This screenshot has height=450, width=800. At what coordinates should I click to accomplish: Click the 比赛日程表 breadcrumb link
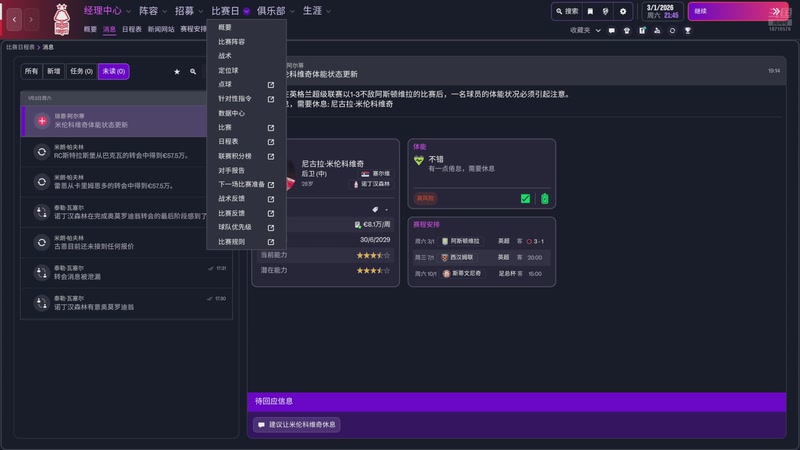coord(20,47)
